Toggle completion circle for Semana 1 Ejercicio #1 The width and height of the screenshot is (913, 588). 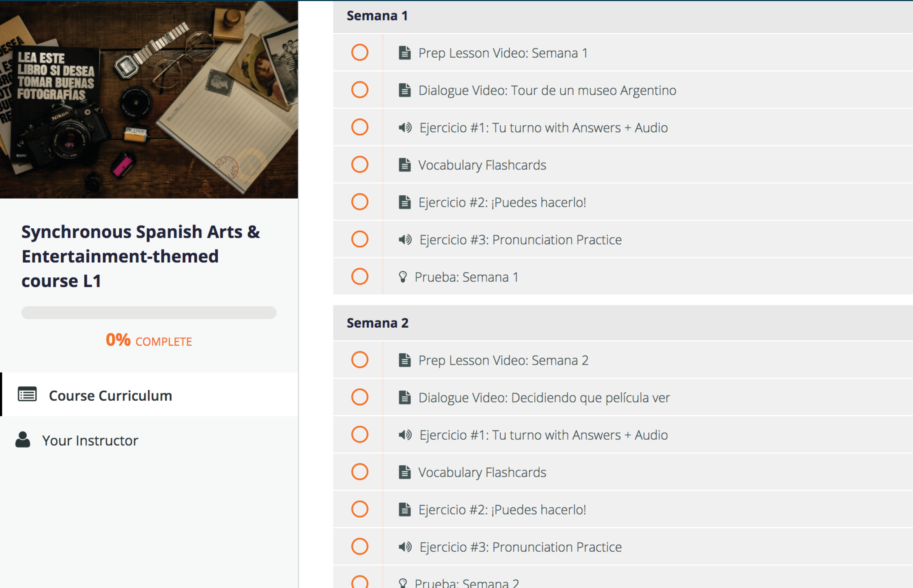(x=359, y=128)
